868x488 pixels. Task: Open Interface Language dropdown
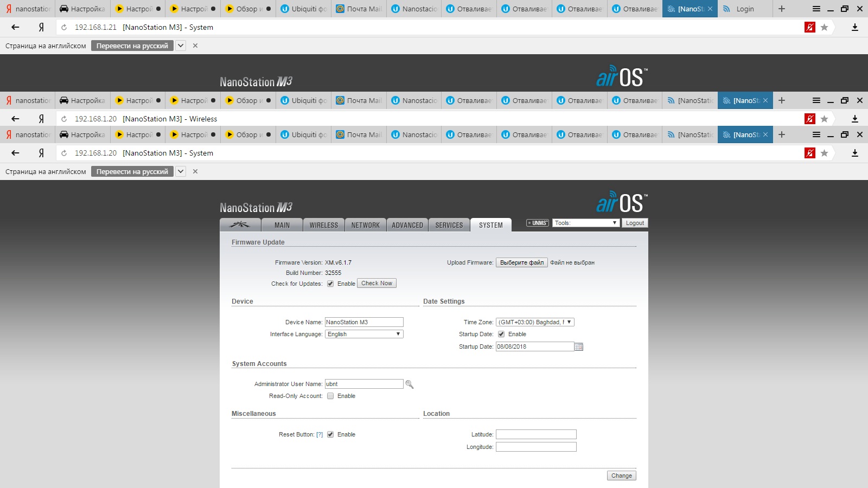tap(364, 334)
